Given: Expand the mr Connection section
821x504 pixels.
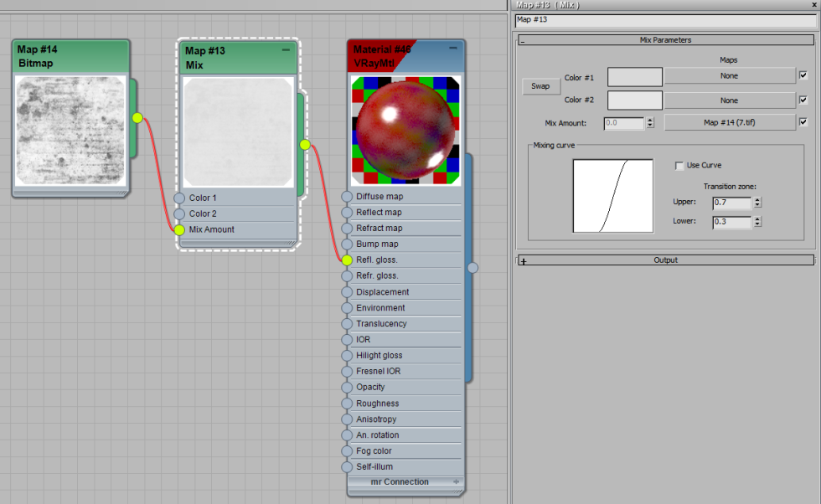Looking at the screenshot, I should pos(457,482).
